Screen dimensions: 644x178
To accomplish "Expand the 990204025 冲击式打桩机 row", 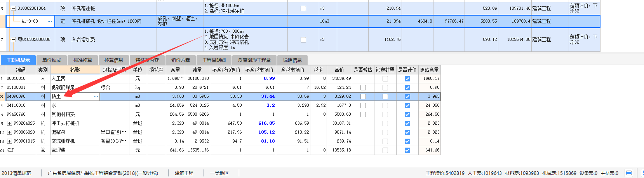I will [10, 123].
